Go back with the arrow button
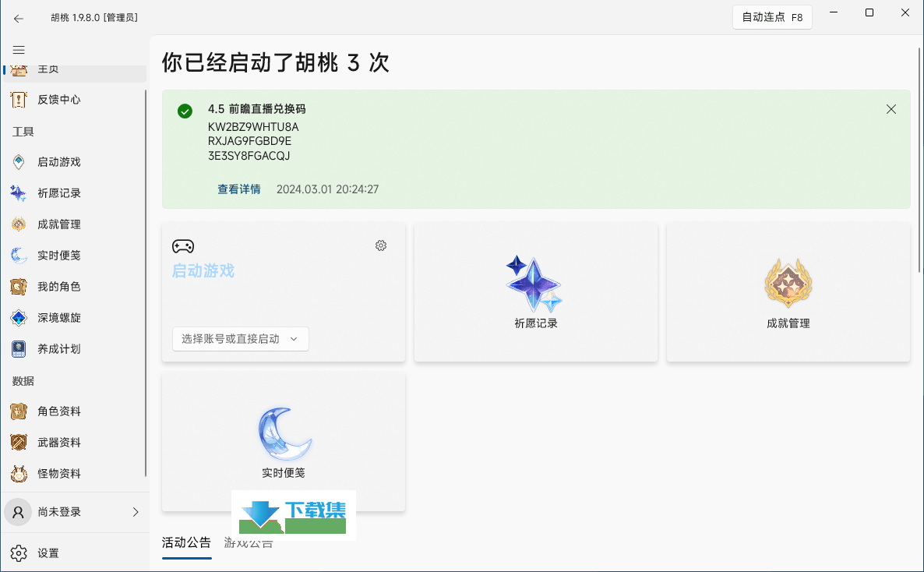Viewport: 924px width, 572px height. (x=18, y=18)
